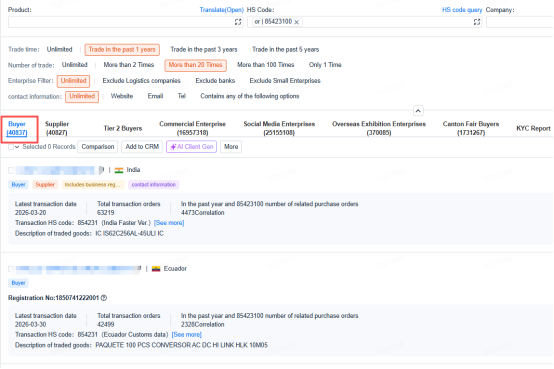The image size is (554, 369).
Task: Select Trade in the past 3 years
Action: (x=204, y=49)
